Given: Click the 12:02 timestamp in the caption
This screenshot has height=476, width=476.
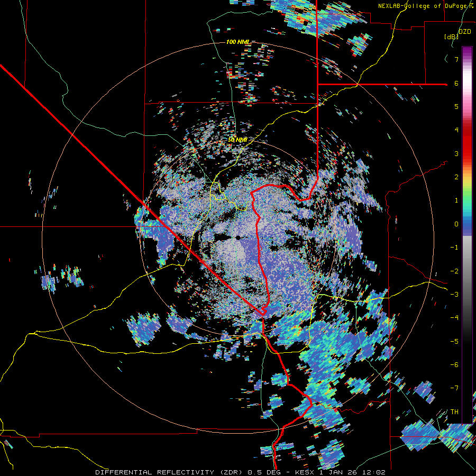Looking at the screenshot, I should pos(374,472).
